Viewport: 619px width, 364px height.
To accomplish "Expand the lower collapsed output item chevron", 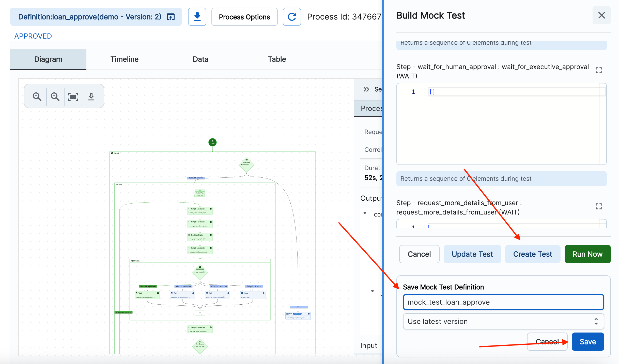I will [x=372, y=291].
